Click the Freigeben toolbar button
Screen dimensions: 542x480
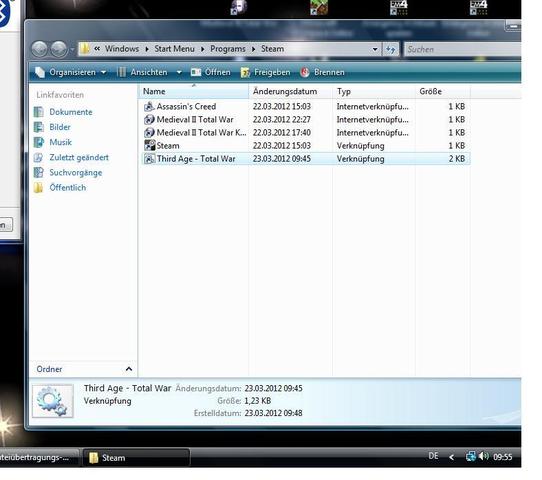click(265, 72)
